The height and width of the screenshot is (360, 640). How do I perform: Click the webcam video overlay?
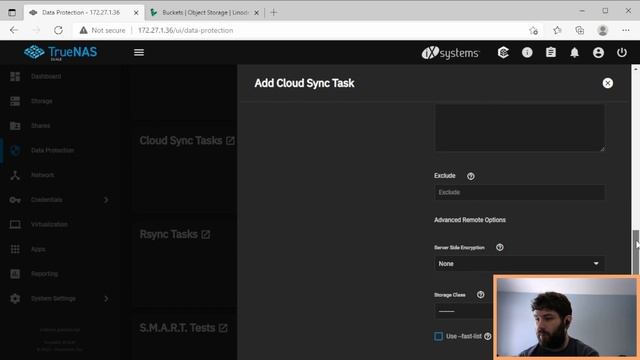[x=566, y=318]
